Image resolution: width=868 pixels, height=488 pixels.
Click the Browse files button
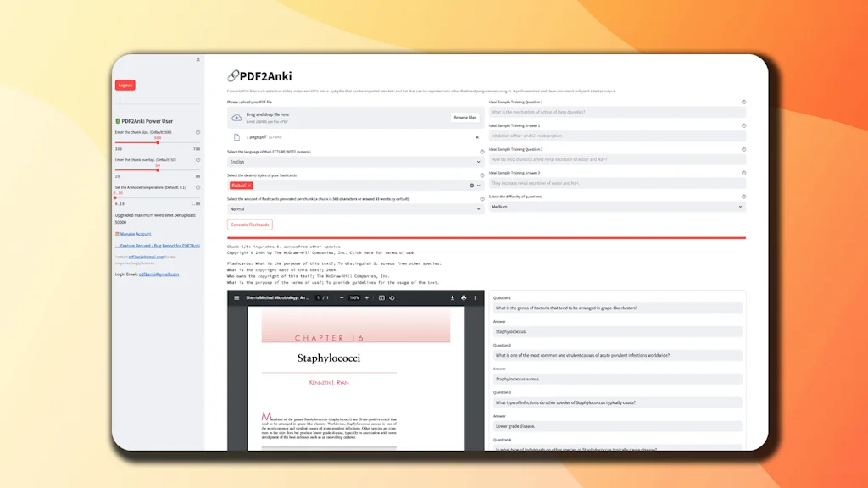(465, 117)
